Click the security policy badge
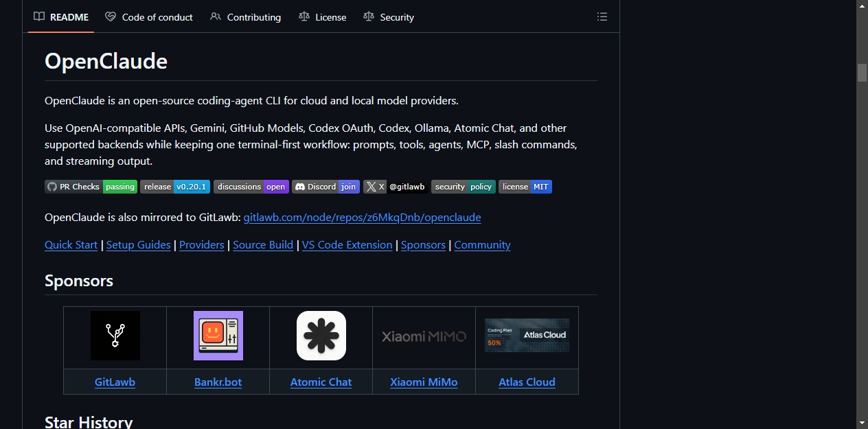Image resolution: width=868 pixels, height=429 pixels. 464,187
